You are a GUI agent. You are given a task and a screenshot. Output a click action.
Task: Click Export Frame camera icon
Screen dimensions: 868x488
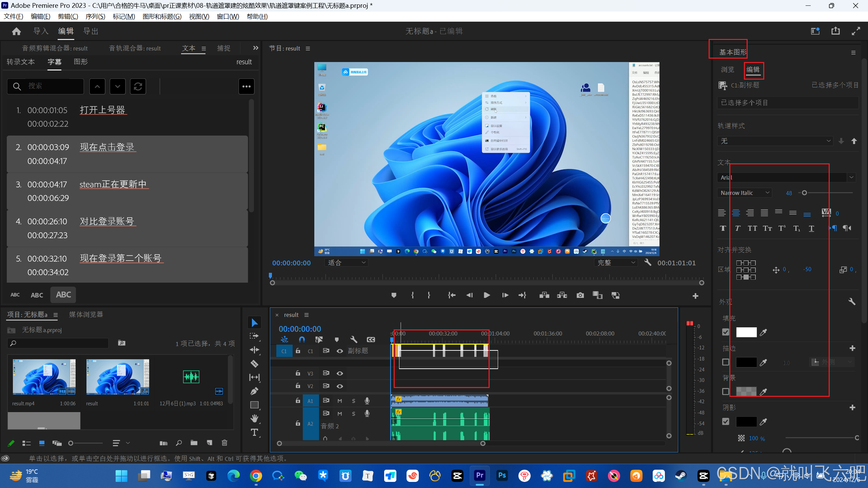(580, 296)
